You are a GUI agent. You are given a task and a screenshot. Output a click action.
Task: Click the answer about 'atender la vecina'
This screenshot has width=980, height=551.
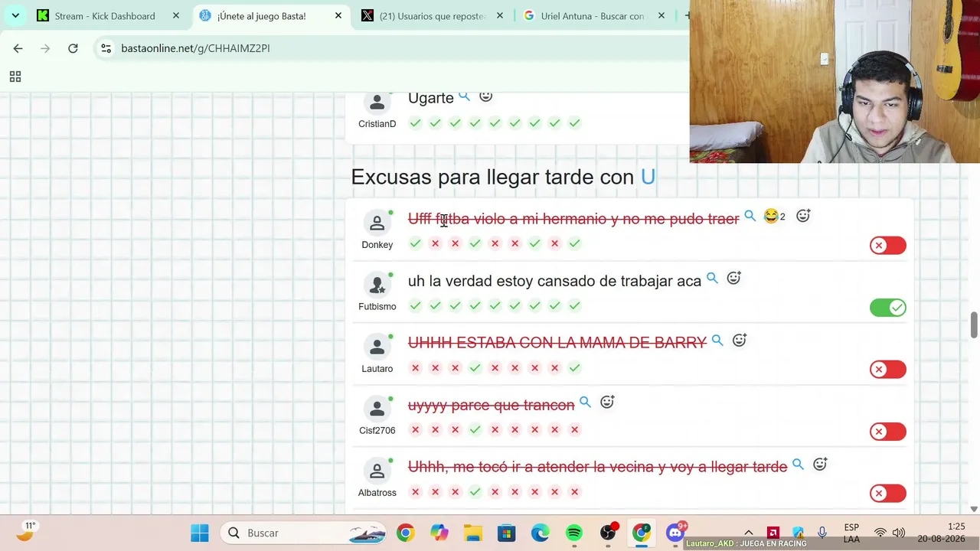pyautogui.click(x=597, y=467)
